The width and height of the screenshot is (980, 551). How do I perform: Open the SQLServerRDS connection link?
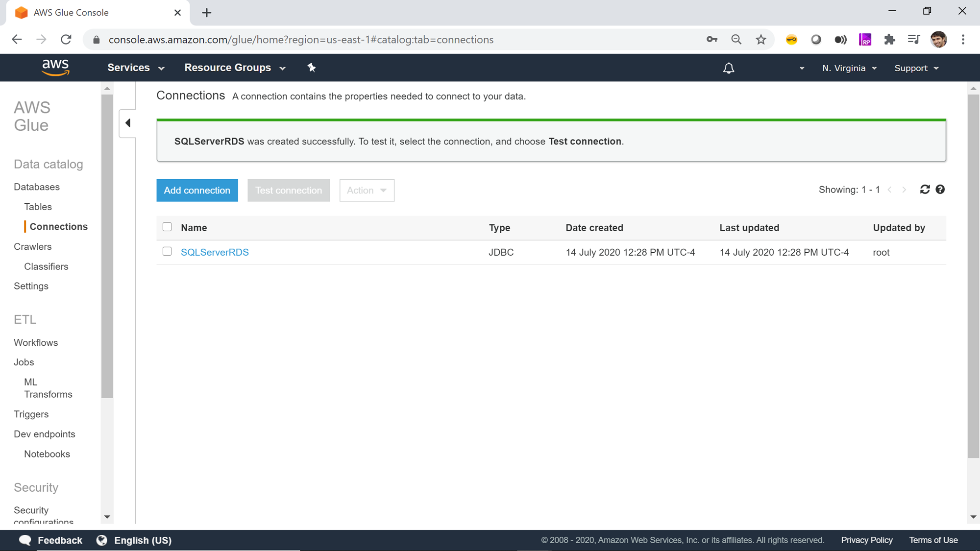point(215,252)
